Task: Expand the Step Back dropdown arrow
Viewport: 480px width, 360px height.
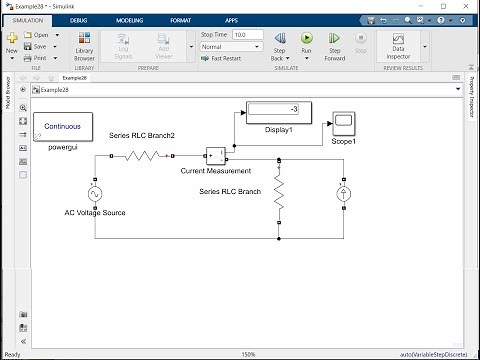Action: pyautogui.click(x=287, y=59)
